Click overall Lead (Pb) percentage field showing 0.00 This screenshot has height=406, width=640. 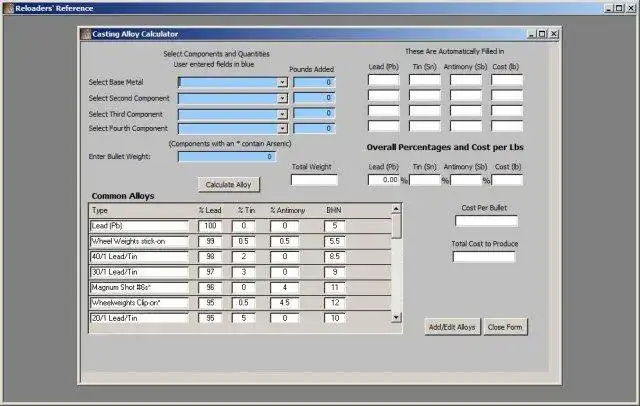384,180
